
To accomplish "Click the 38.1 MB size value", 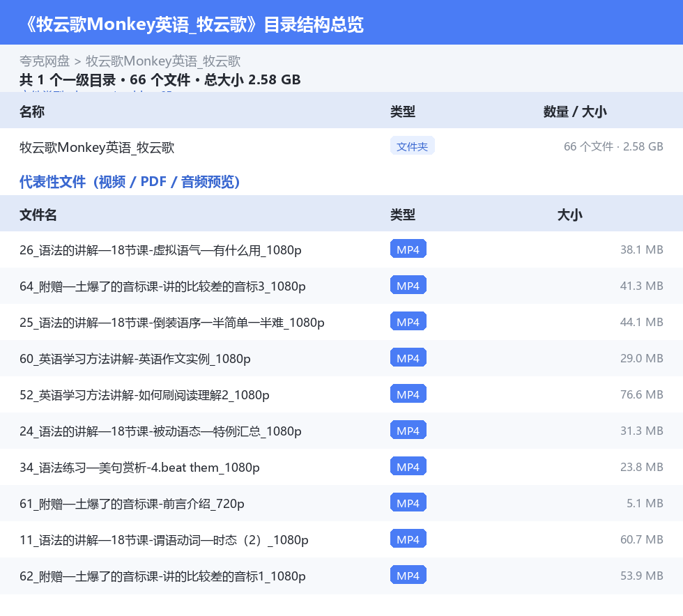I will tap(642, 249).
